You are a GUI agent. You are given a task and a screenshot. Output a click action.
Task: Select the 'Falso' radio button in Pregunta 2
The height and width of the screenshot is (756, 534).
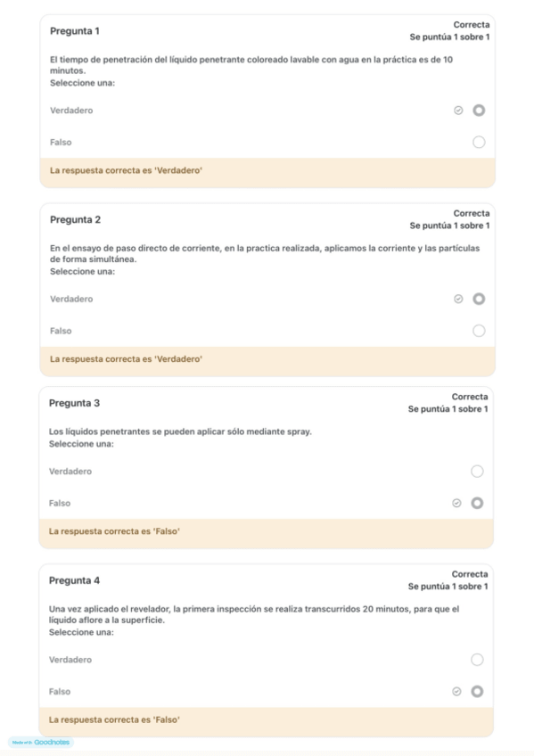(479, 330)
